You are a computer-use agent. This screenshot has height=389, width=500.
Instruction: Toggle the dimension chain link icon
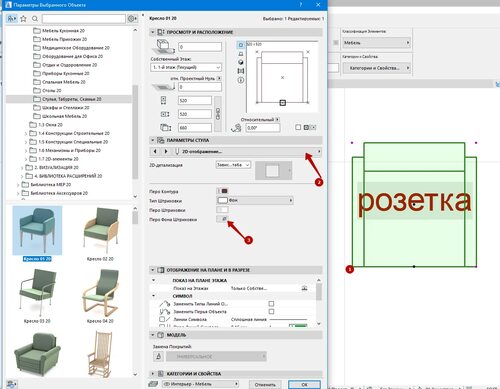click(218, 114)
